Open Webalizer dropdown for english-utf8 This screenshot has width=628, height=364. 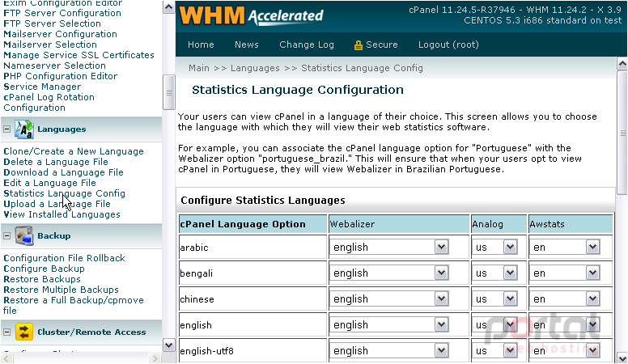[x=389, y=351]
